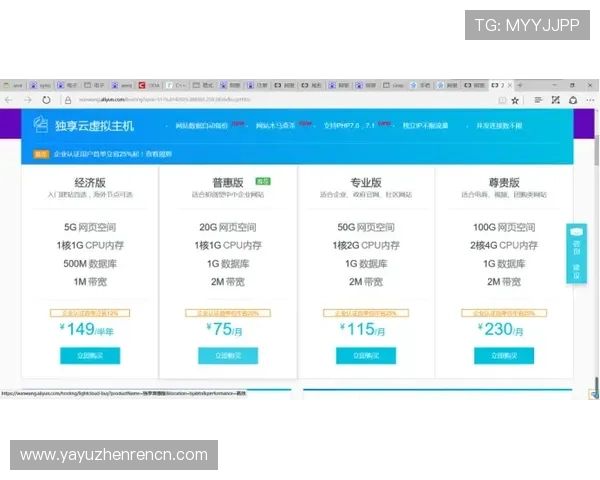Click the 经济版 plan title
The width and height of the screenshot is (600, 480).
[90, 182]
